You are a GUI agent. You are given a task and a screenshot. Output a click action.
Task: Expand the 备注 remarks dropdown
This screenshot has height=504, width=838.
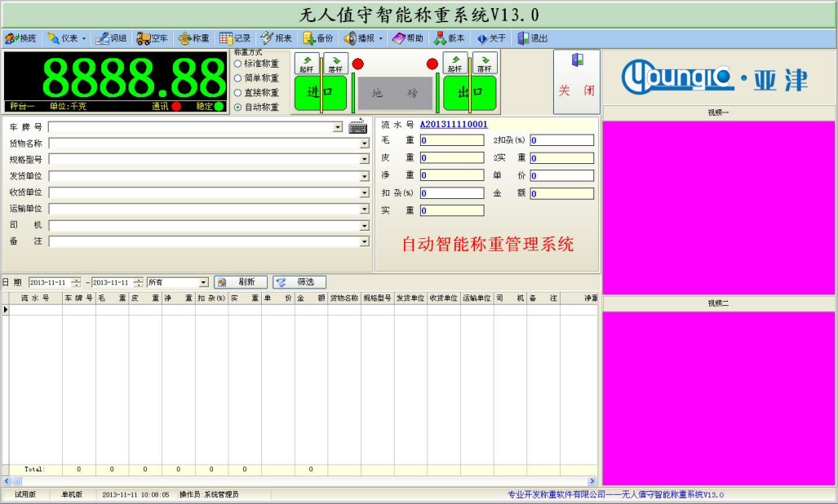(364, 241)
